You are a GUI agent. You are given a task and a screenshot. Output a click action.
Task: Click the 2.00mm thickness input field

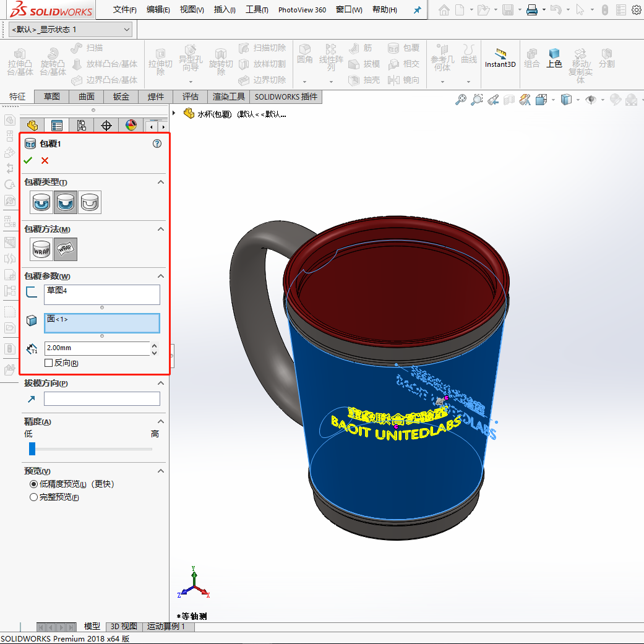click(x=97, y=348)
